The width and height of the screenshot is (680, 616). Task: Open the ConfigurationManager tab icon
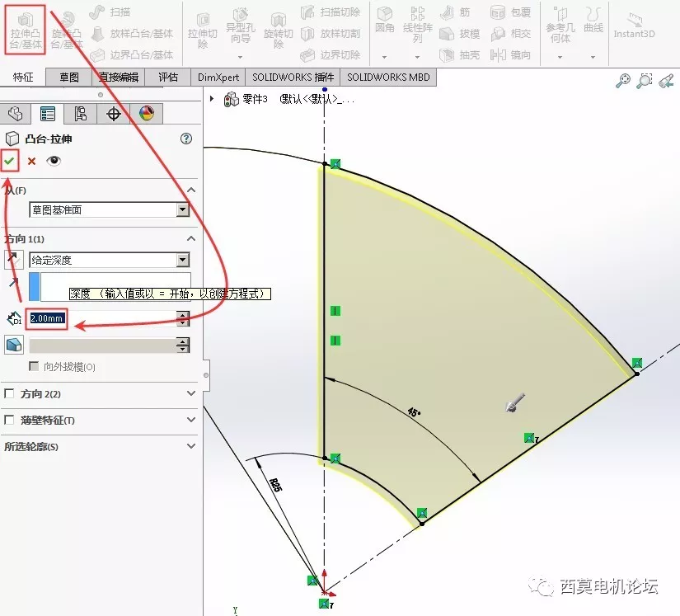(80, 114)
